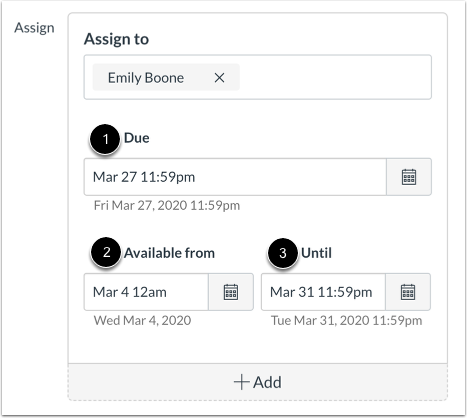Select the Emily Boone assignee tag

click(x=146, y=78)
